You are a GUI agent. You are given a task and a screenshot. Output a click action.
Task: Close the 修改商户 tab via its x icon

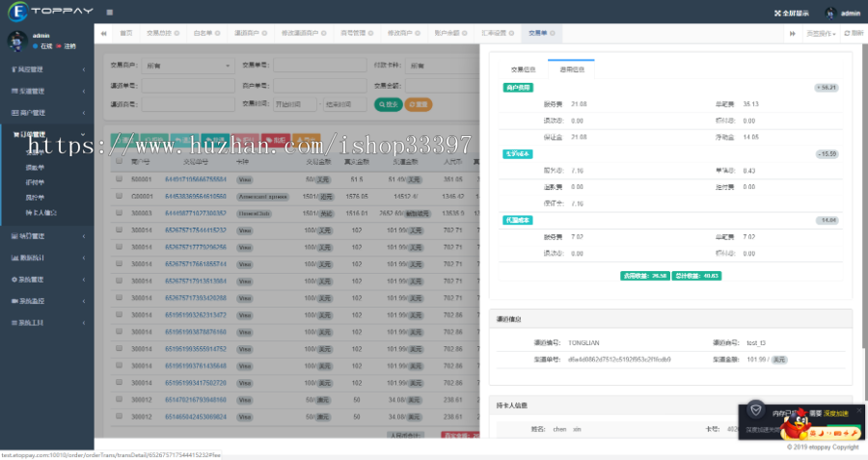(x=418, y=33)
